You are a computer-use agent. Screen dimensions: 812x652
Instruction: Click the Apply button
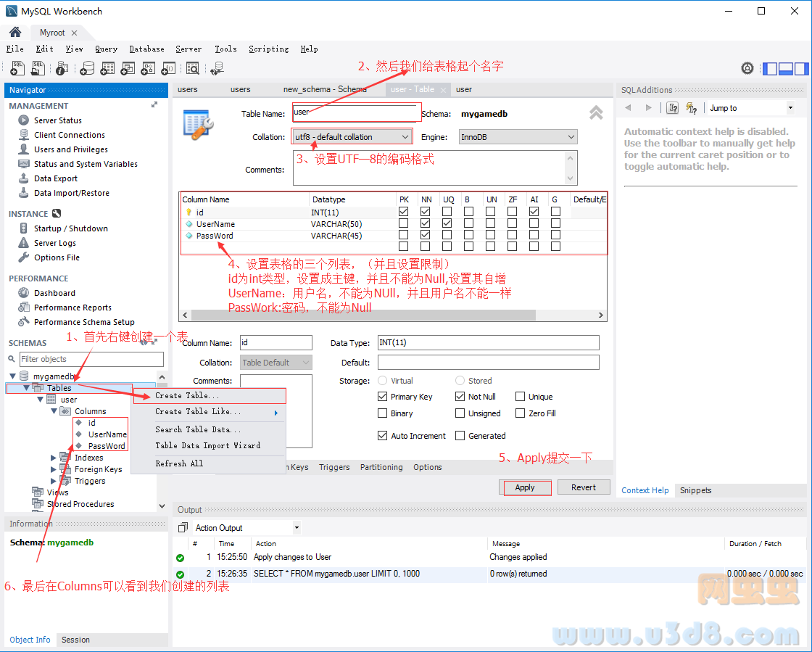[x=525, y=487]
